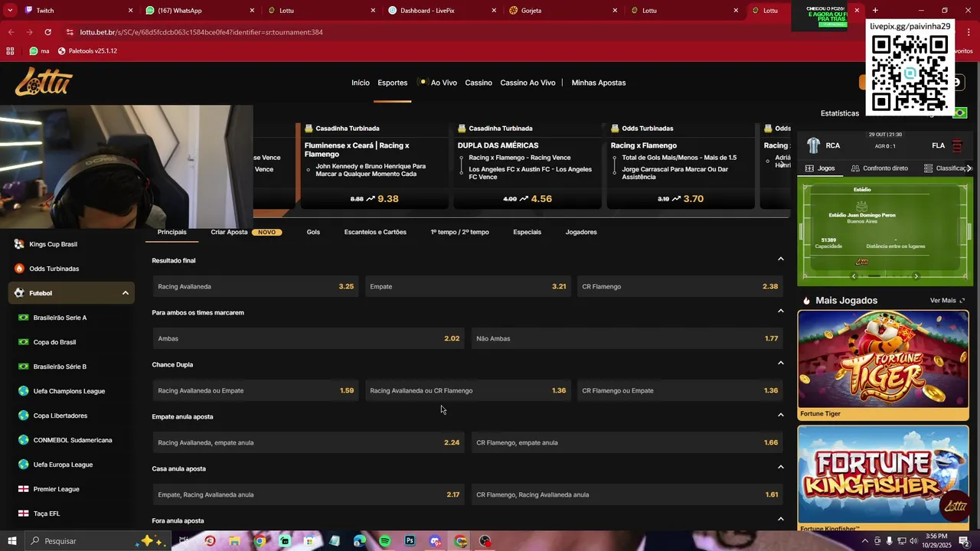Pick Racing Avallaneda ou CR Flamengo 1.36
The width and height of the screenshot is (980, 551).
point(468,390)
